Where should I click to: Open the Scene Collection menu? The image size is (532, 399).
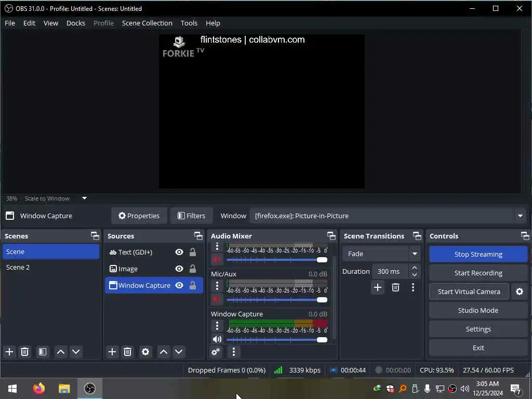[147, 23]
